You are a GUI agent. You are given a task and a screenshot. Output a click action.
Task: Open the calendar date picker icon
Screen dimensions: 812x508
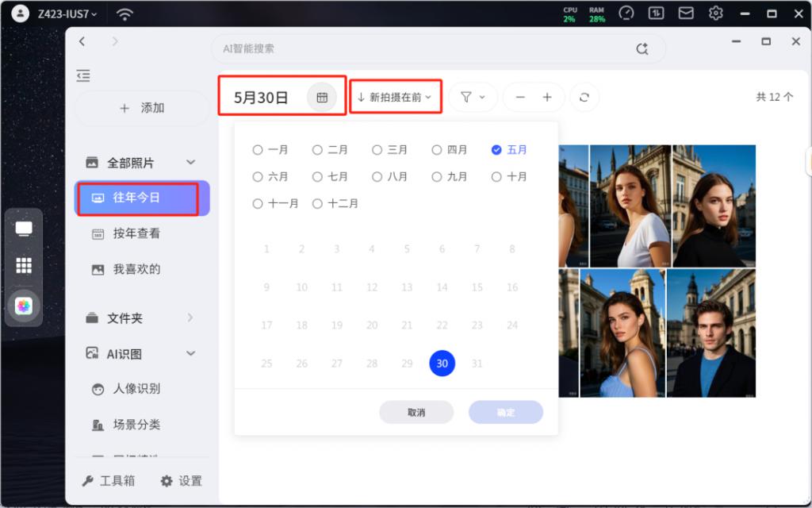coord(322,97)
